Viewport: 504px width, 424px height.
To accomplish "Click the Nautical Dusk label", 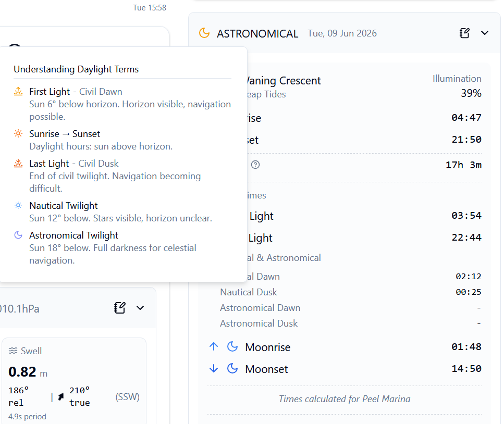I will point(249,292).
